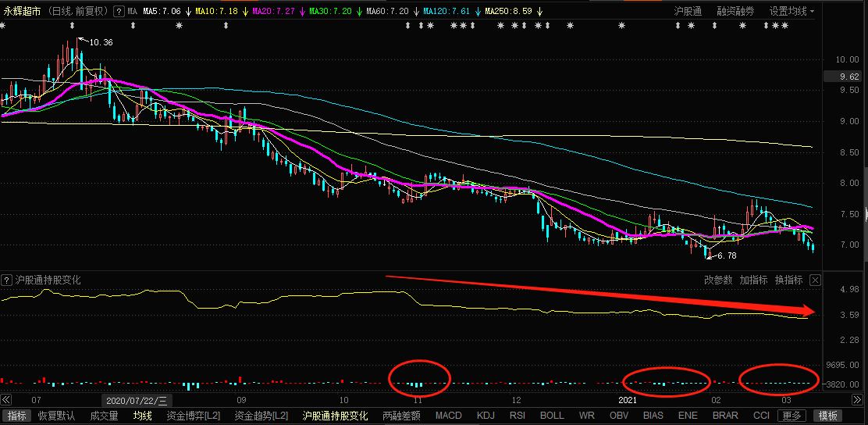Toggle the 指标 panel button

16,416
